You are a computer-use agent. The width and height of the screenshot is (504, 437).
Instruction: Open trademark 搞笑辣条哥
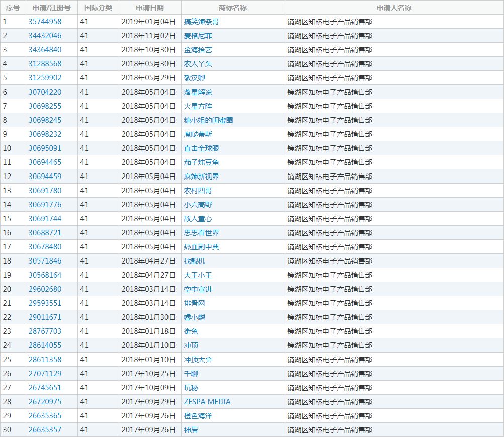point(202,22)
